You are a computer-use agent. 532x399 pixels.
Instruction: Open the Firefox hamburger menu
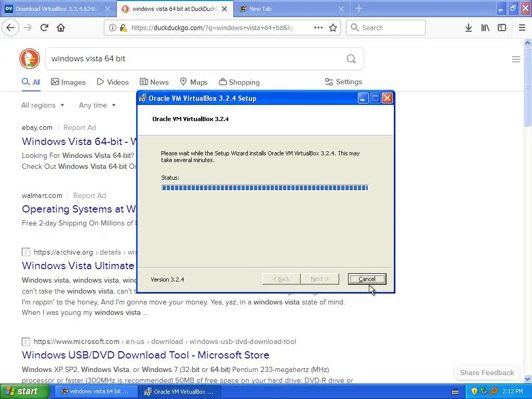(522, 28)
